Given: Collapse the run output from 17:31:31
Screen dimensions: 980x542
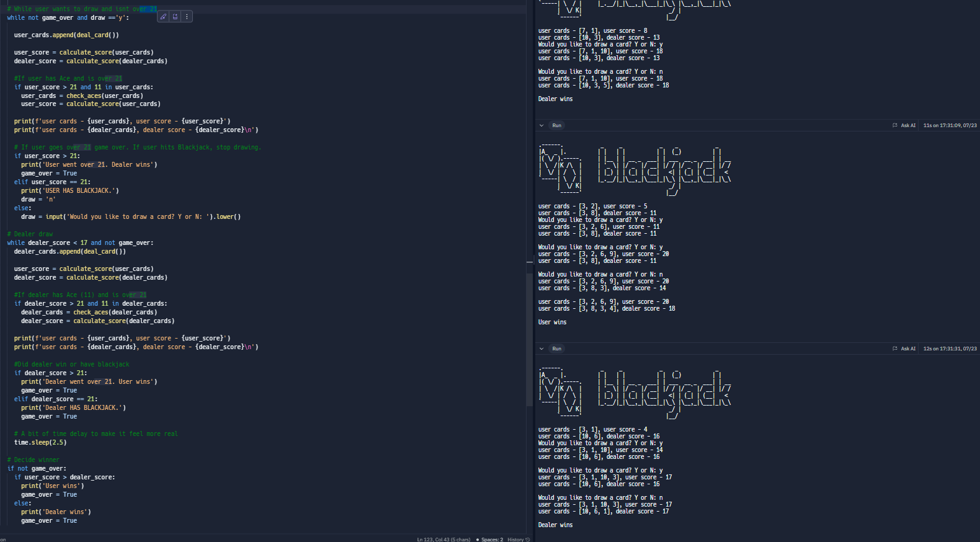Looking at the screenshot, I should (541, 349).
